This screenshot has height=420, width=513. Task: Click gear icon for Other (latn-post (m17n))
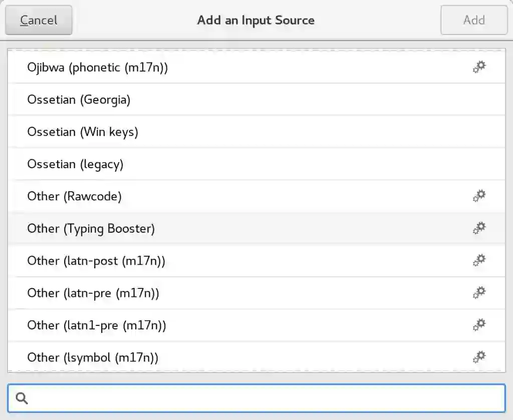pos(479,260)
